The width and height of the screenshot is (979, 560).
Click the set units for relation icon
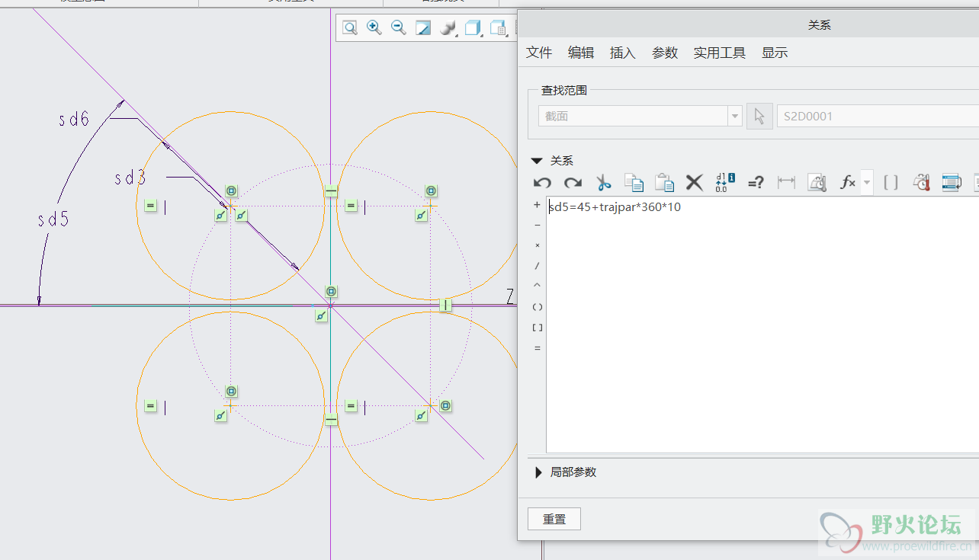pyautogui.click(x=817, y=182)
